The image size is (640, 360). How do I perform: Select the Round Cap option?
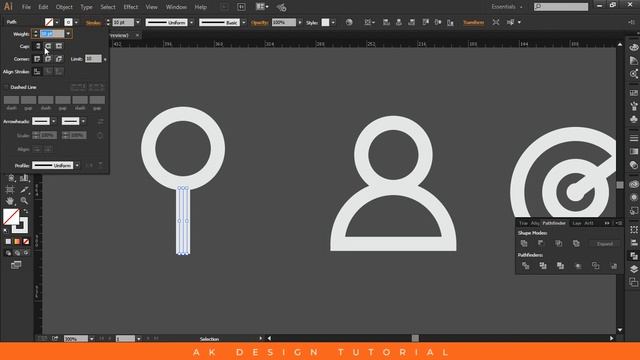[x=48, y=46]
